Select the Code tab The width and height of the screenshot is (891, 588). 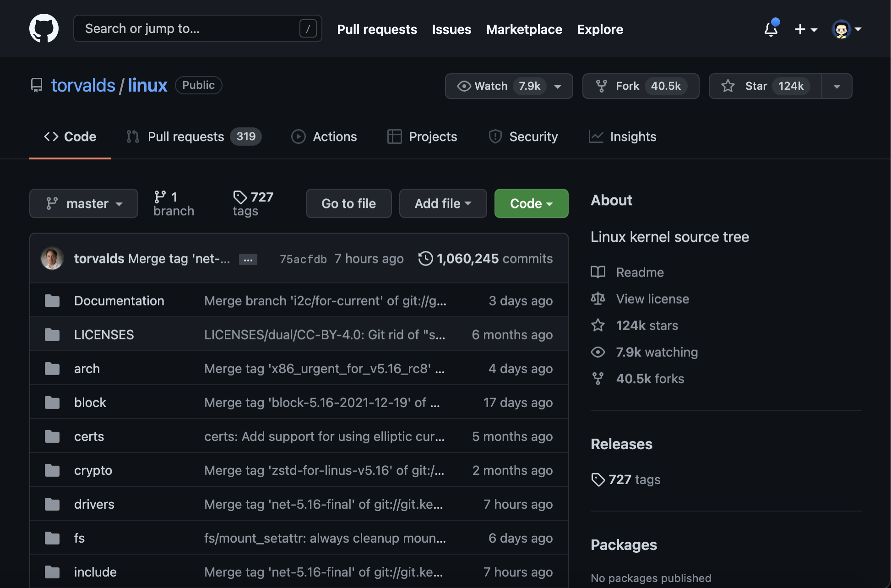click(70, 136)
